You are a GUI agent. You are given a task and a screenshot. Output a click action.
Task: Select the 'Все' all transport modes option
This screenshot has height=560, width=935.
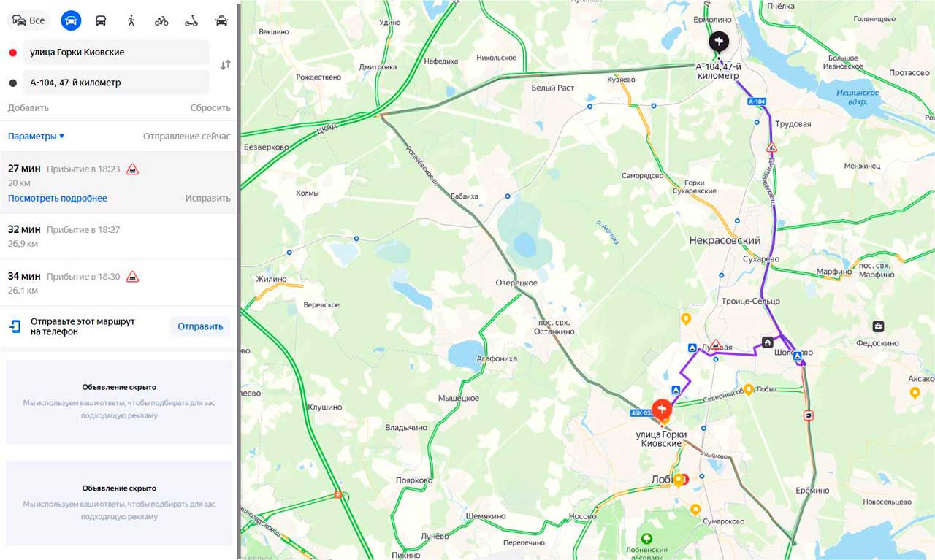(x=29, y=20)
